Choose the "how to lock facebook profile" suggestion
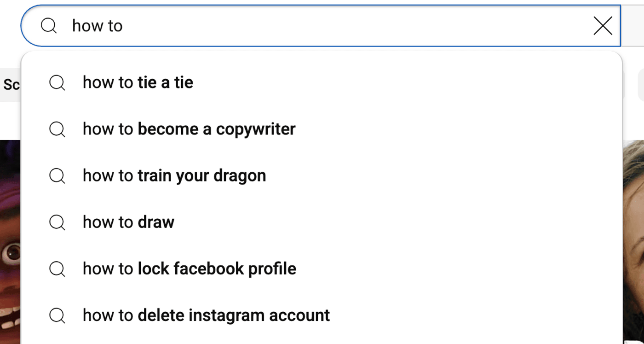The width and height of the screenshot is (644, 344). click(190, 269)
